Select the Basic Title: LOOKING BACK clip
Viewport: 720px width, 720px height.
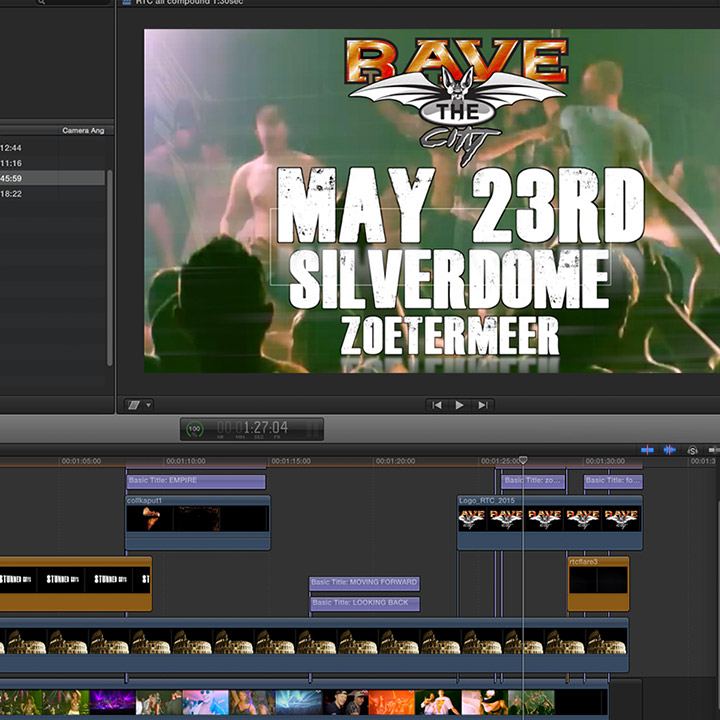point(365,603)
